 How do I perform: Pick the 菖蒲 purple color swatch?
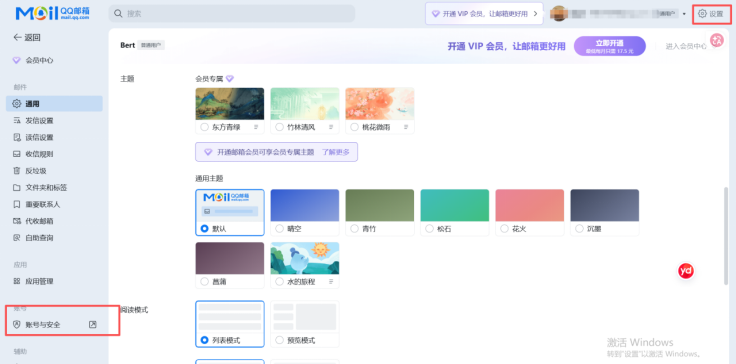pos(230,258)
